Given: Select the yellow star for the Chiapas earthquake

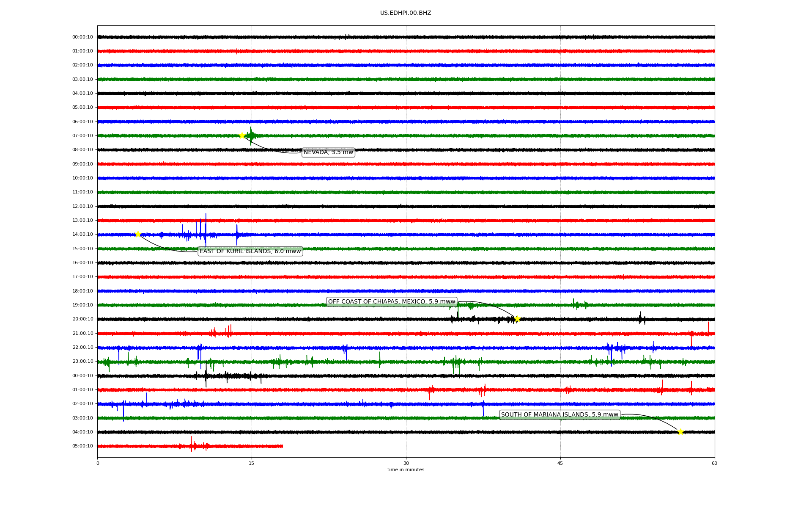Looking at the screenshot, I should coord(517,319).
